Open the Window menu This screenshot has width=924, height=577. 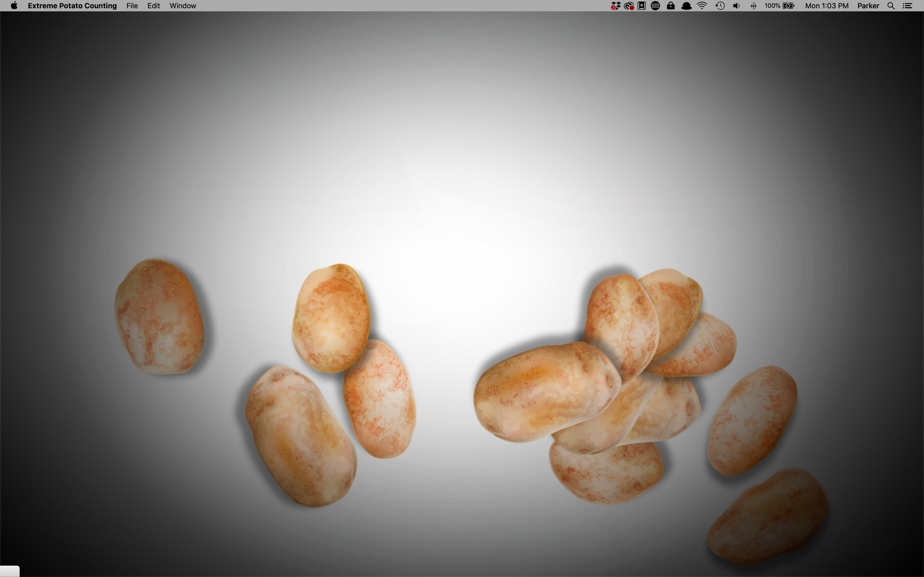(x=182, y=6)
